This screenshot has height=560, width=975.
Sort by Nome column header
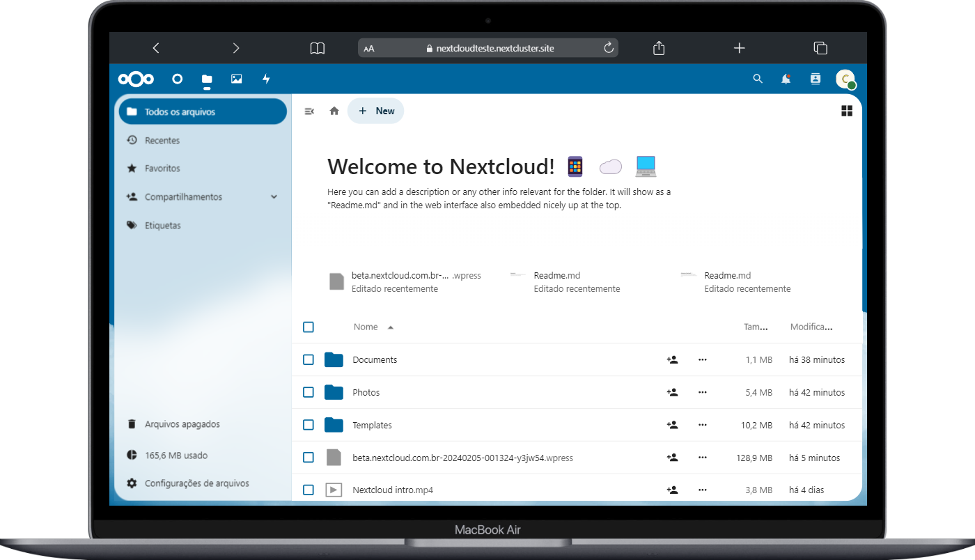click(366, 327)
